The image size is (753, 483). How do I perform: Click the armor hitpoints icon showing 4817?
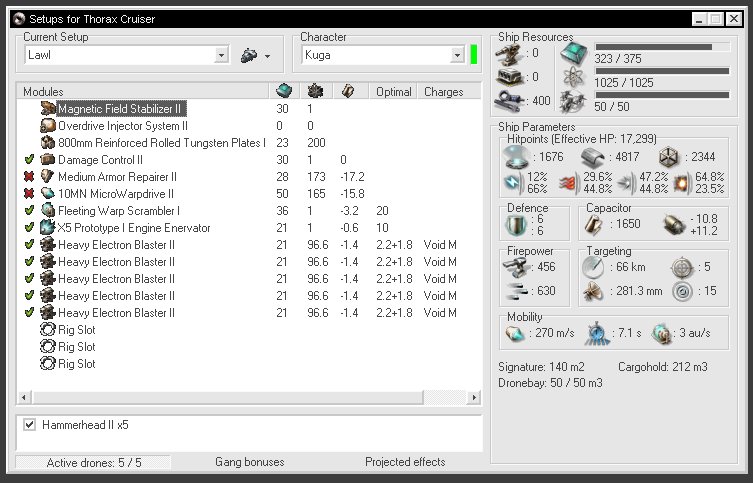pos(593,157)
